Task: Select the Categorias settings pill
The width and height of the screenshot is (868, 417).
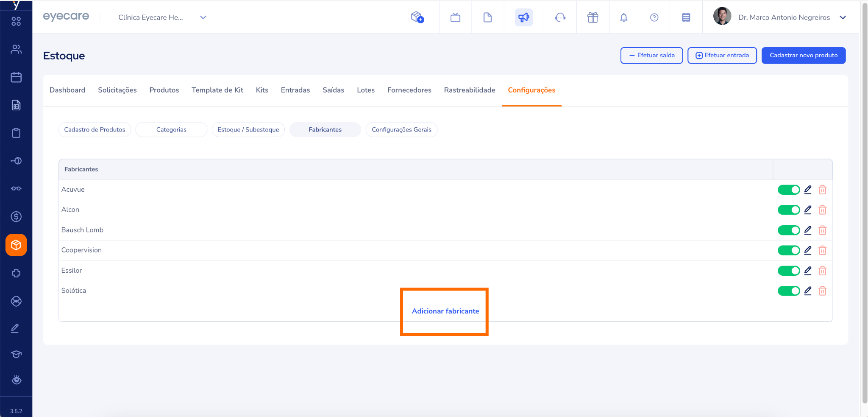Action: click(171, 130)
